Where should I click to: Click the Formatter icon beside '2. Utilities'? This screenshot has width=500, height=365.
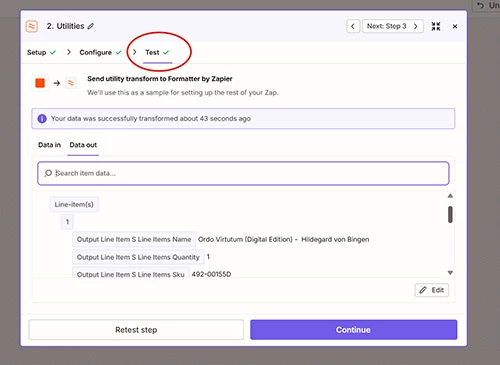(32, 26)
